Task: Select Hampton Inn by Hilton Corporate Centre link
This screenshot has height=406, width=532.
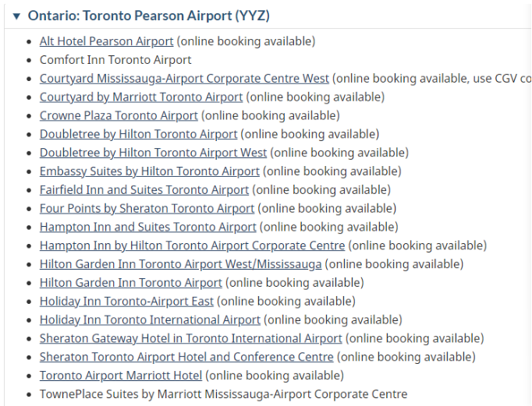Action: [x=192, y=245]
